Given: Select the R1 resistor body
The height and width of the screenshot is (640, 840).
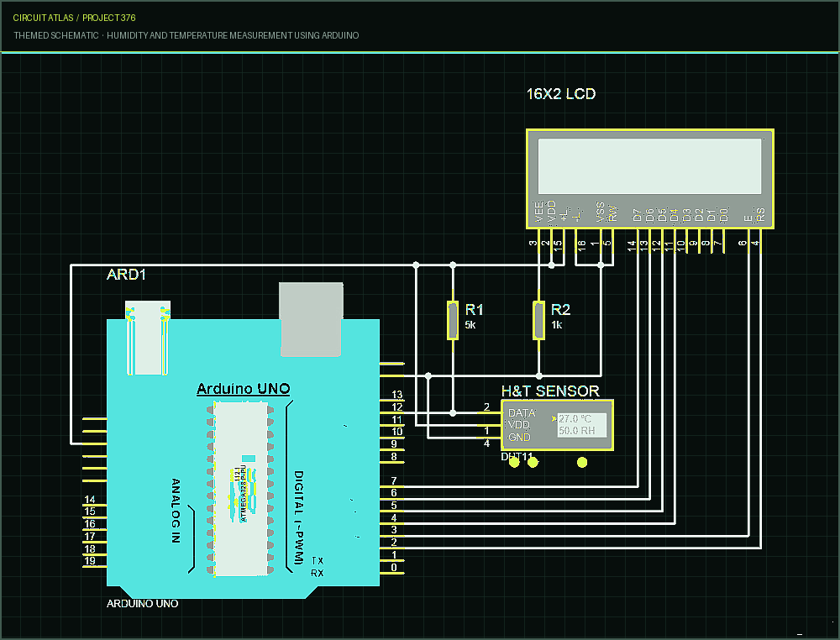Looking at the screenshot, I should (x=453, y=320).
